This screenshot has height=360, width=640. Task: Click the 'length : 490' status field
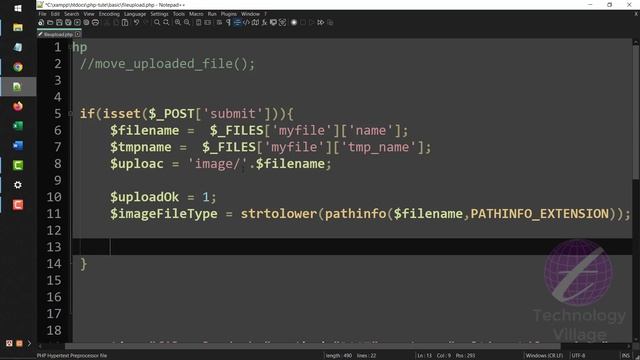point(339,356)
